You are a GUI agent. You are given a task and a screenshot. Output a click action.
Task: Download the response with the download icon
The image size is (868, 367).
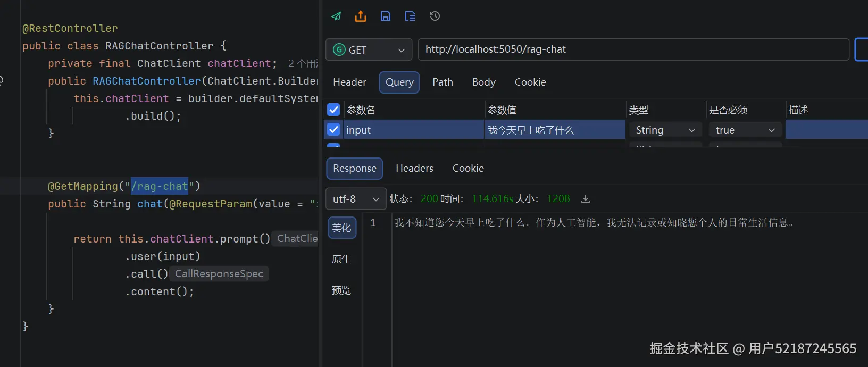[x=586, y=199]
